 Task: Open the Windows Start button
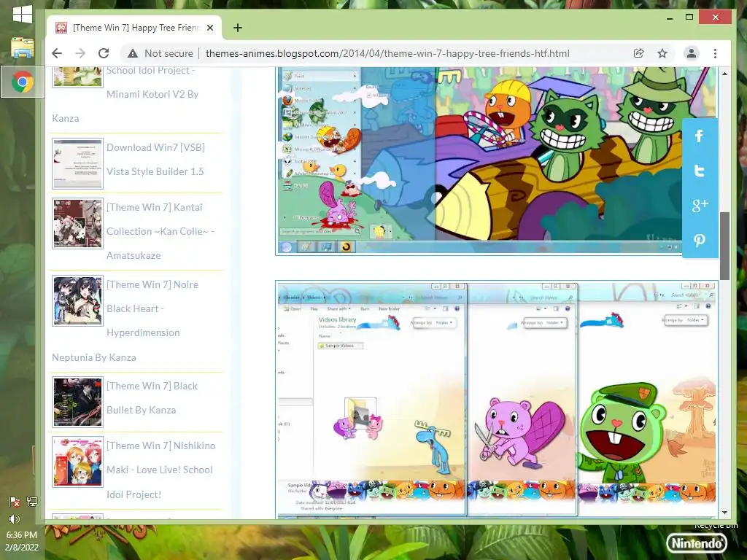point(23,15)
